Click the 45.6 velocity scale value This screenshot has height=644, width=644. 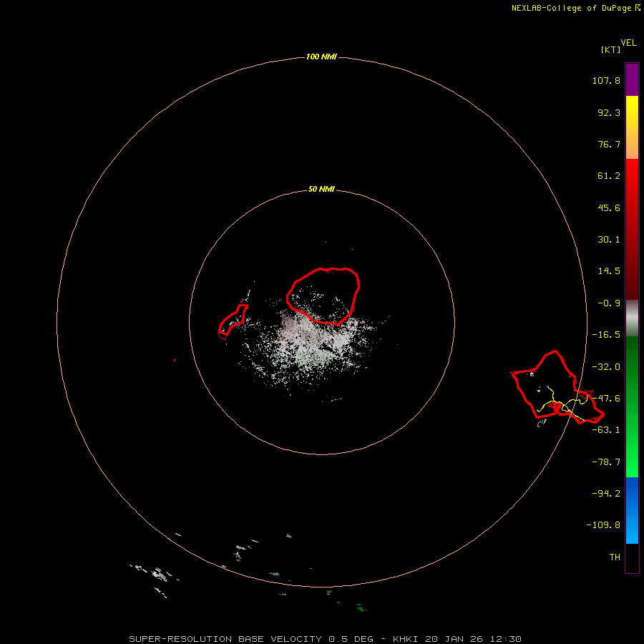pos(609,208)
